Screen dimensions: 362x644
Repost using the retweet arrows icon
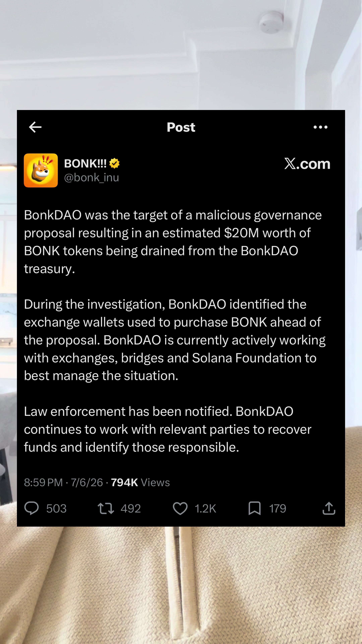(x=106, y=508)
